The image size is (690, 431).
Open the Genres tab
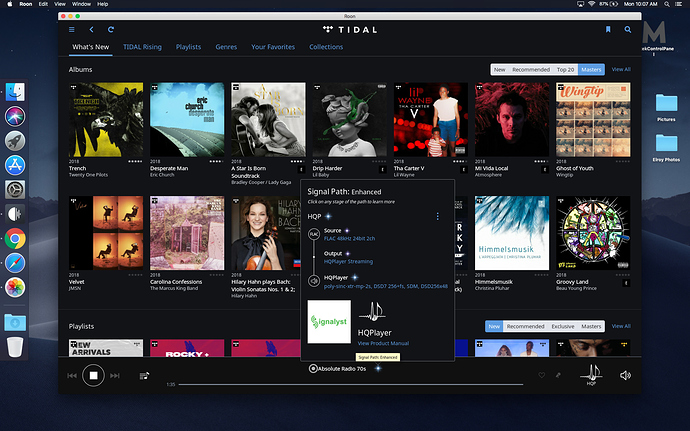click(x=226, y=47)
